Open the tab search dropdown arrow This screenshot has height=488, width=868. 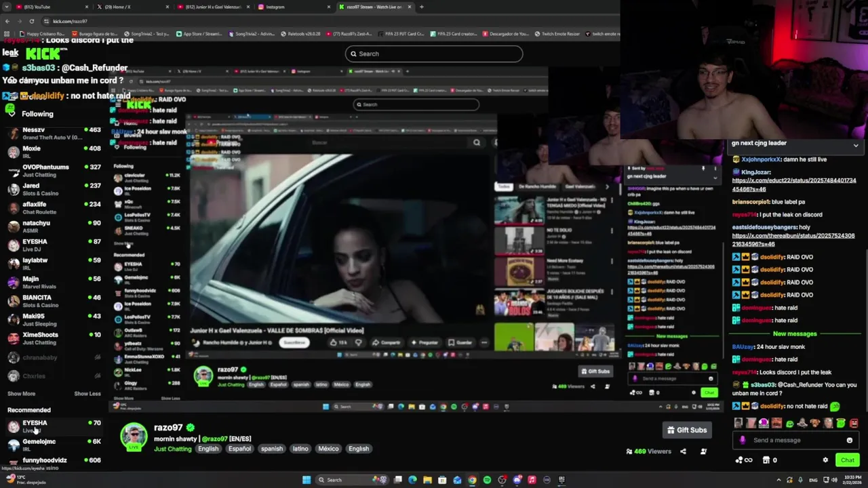pyautogui.click(x=7, y=7)
